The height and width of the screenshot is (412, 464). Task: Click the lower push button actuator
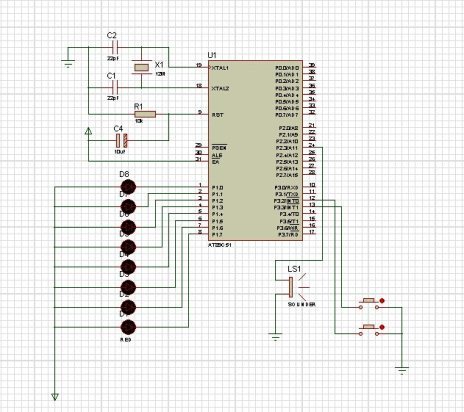click(369, 327)
